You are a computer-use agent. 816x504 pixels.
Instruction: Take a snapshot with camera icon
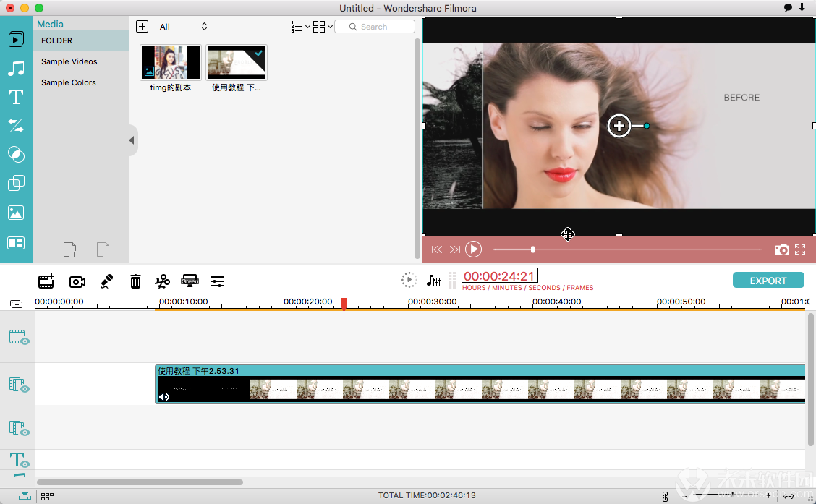782,249
